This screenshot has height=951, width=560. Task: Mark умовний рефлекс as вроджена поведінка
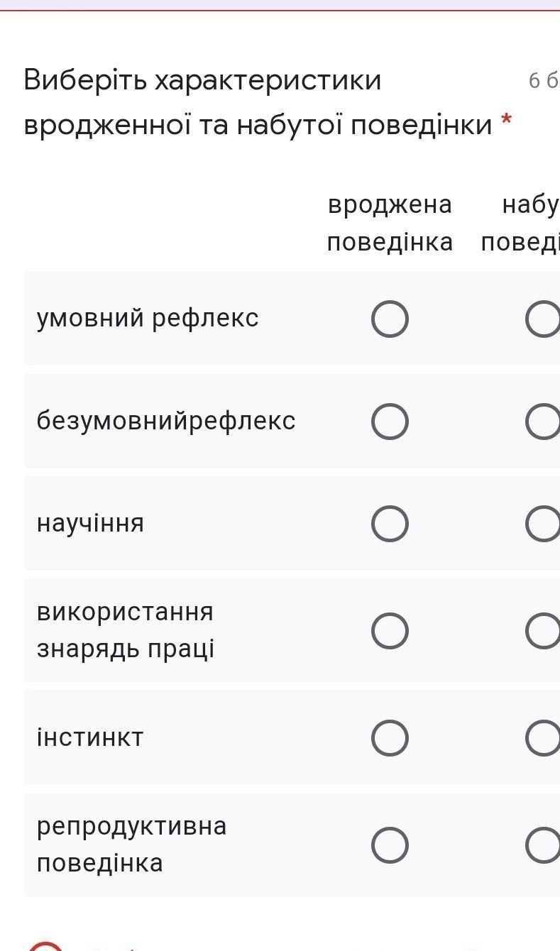390,319
